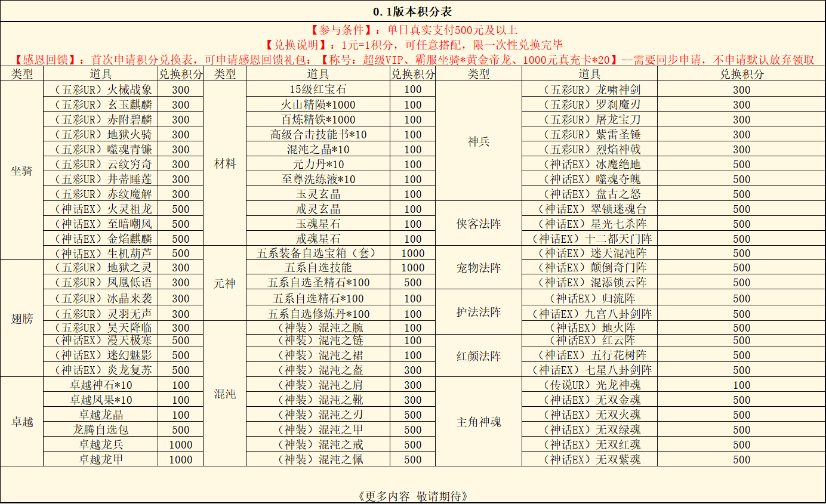Select item '(五彩UR)地狱火骑'

(101, 134)
